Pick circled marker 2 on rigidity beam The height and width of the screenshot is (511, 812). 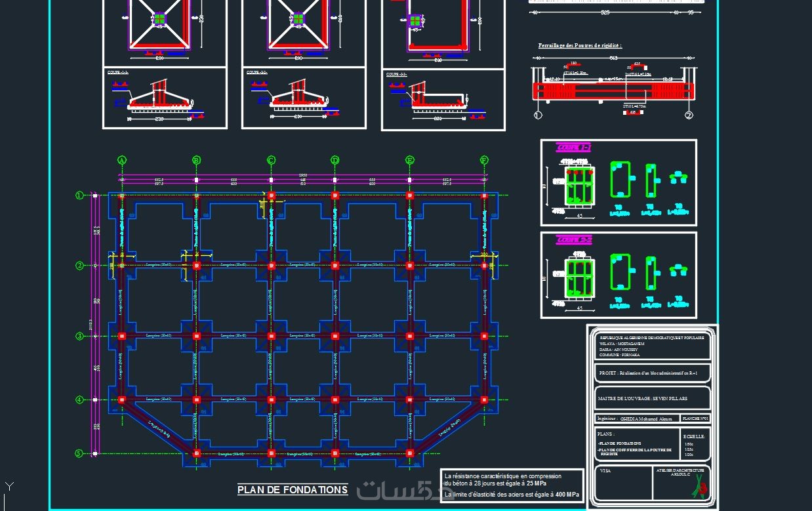[689, 115]
